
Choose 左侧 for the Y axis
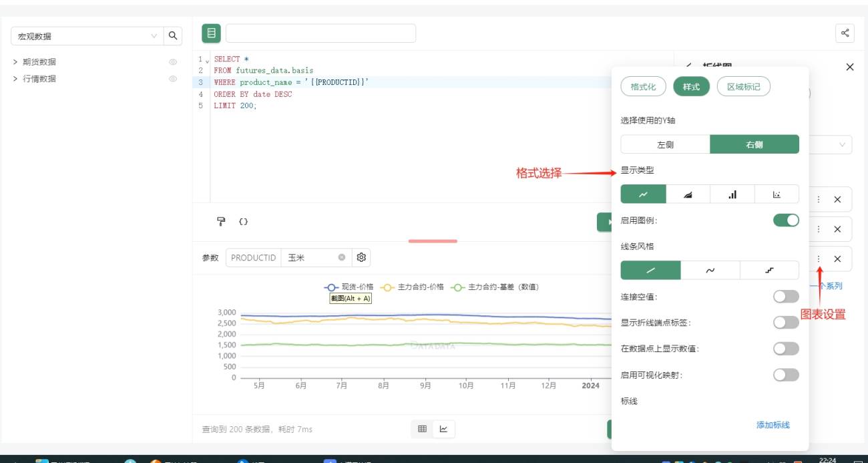tap(665, 144)
